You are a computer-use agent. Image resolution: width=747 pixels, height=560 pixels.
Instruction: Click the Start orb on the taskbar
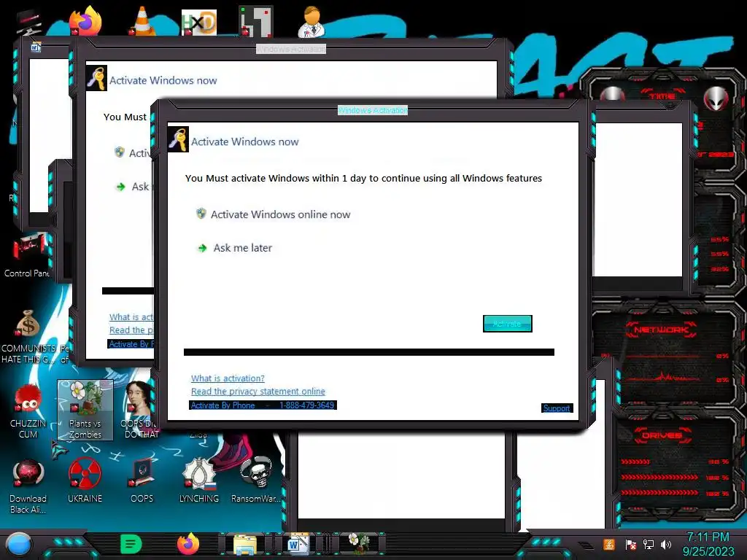[x=19, y=545]
